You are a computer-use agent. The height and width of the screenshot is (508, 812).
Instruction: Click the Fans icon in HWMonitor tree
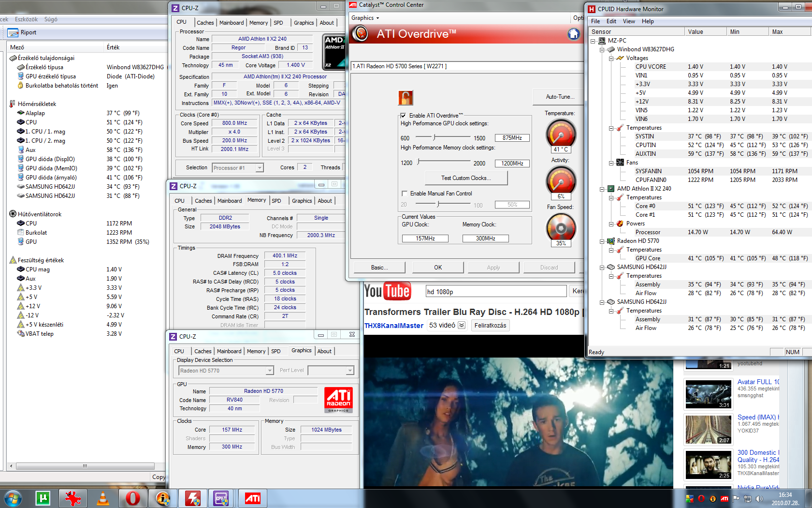620,163
